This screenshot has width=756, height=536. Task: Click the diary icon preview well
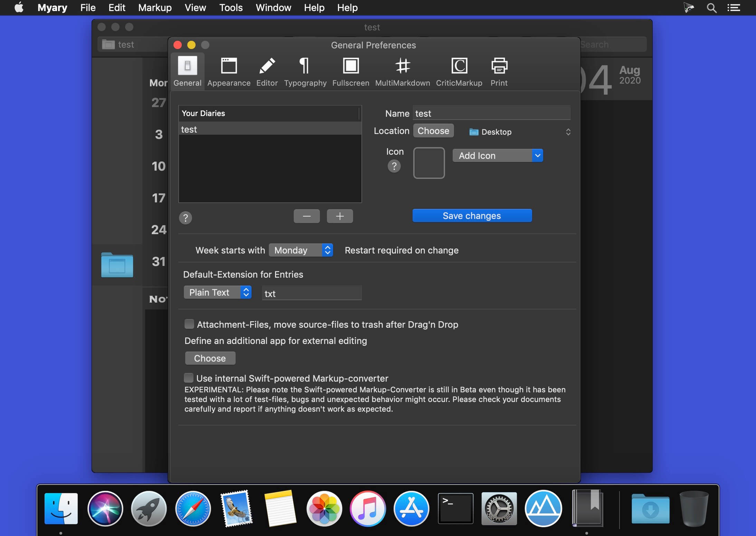pyautogui.click(x=429, y=163)
